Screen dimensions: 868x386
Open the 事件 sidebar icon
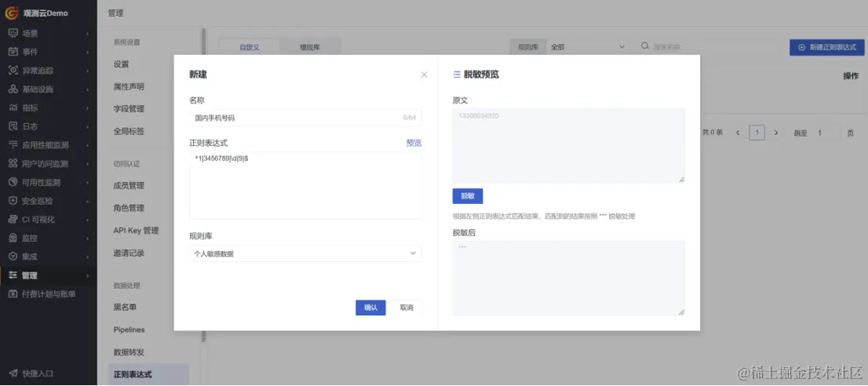(13, 52)
